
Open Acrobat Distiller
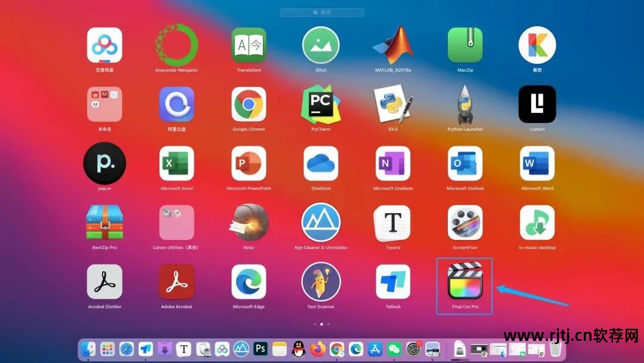click(x=104, y=282)
